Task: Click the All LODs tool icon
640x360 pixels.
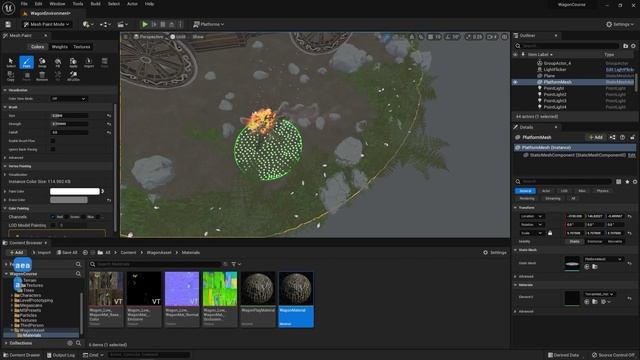Action: 73,76
